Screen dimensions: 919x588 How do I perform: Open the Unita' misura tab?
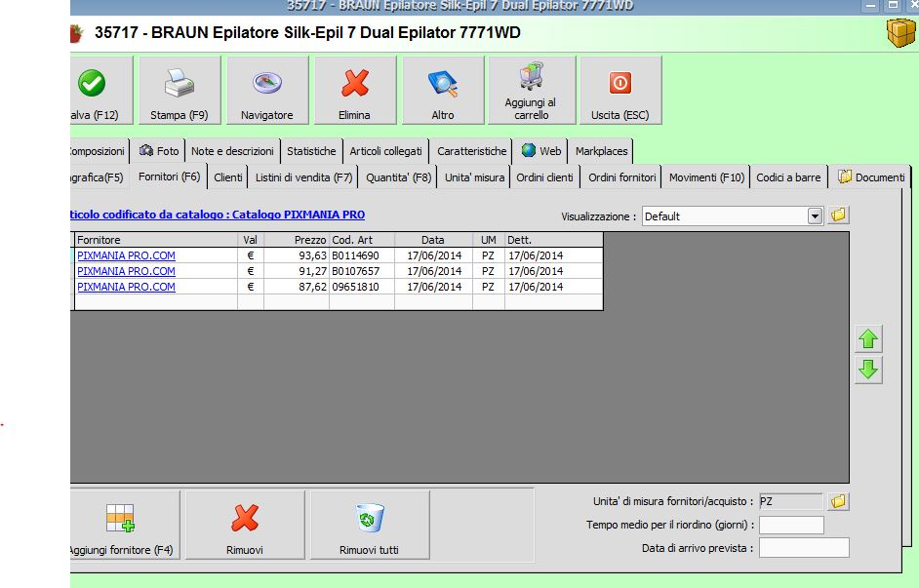click(474, 177)
